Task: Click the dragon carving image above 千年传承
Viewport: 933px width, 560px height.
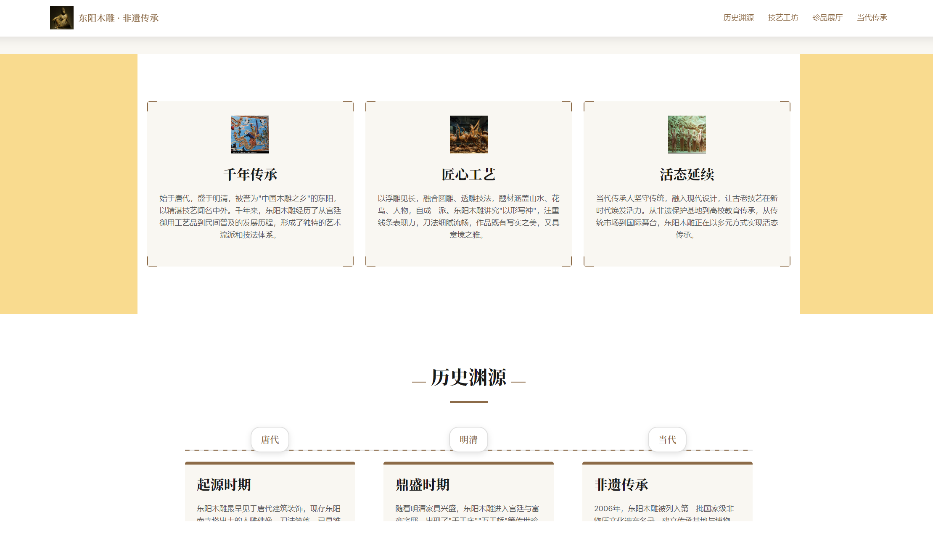Action: (250, 134)
